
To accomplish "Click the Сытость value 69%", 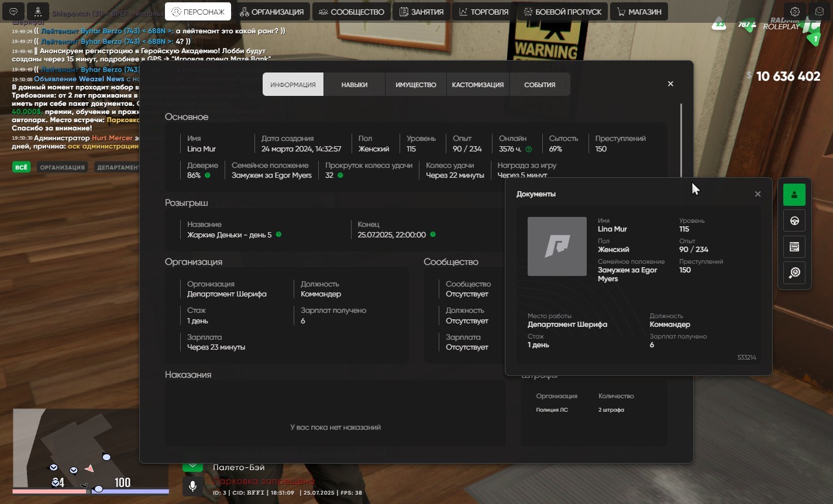I will pos(556,149).
